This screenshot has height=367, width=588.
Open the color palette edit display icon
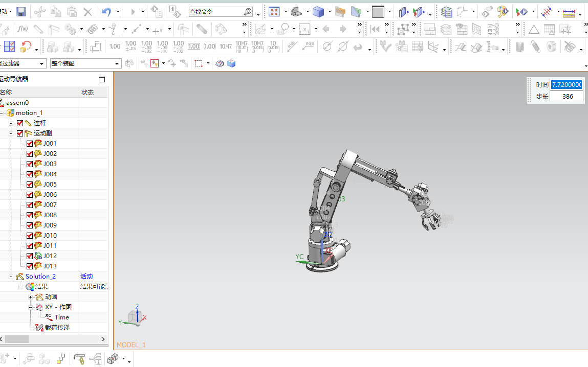pos(503,11)
